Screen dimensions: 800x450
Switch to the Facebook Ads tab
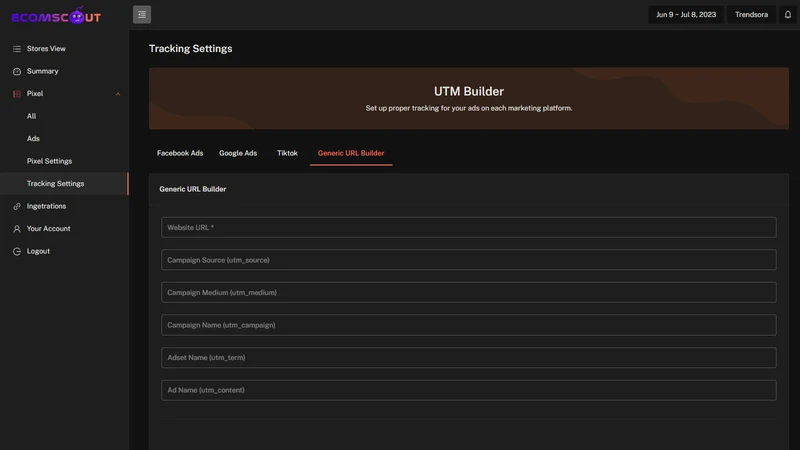(180, 153)
